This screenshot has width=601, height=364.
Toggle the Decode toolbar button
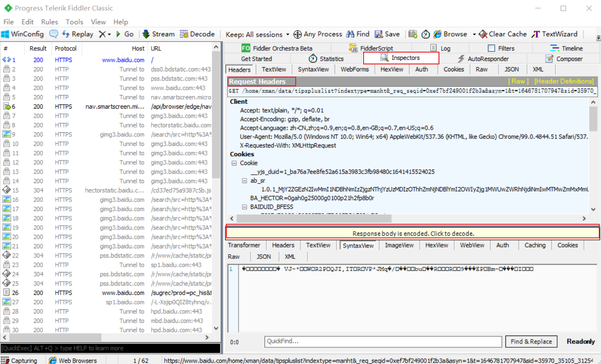click(x=197, y=34)
